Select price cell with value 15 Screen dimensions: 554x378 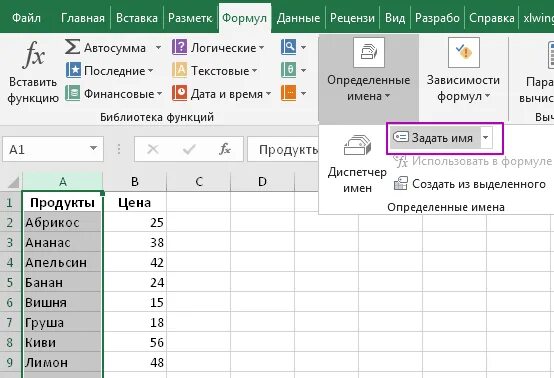click(135, 302)
